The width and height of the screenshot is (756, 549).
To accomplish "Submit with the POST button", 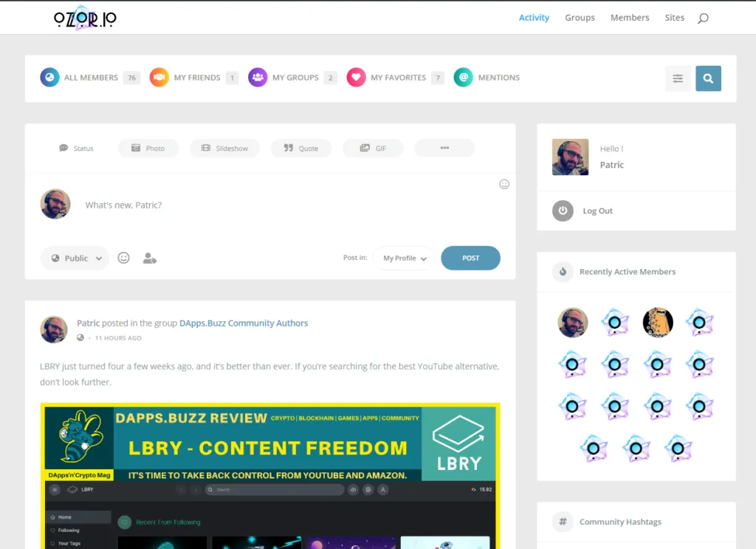I will 470,258.
